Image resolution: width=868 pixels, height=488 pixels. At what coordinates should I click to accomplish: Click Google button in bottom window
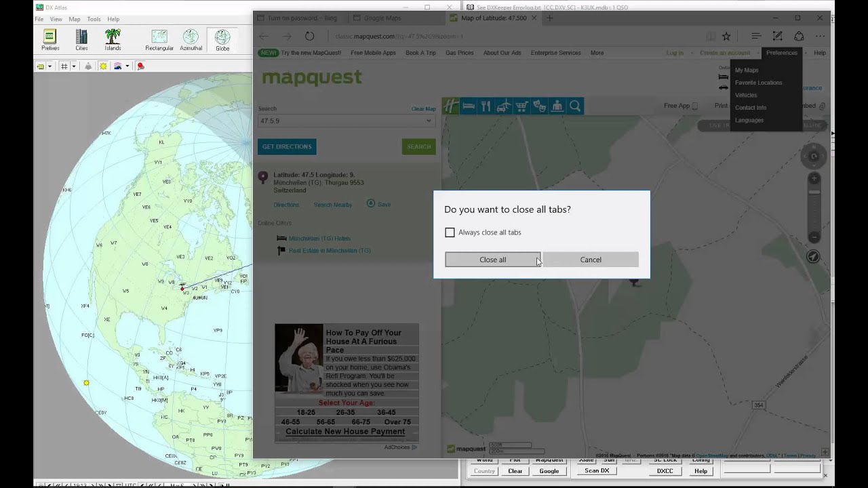[549, 470]
